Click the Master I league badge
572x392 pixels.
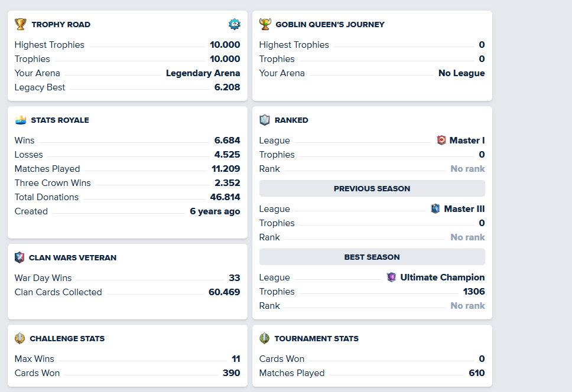(441, 141)
